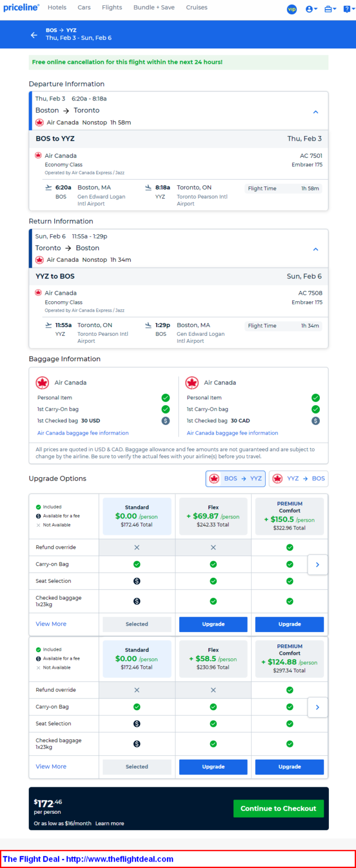
Task: Click fee icon for 30 USD checked bag
Action: tap(166, 421)
